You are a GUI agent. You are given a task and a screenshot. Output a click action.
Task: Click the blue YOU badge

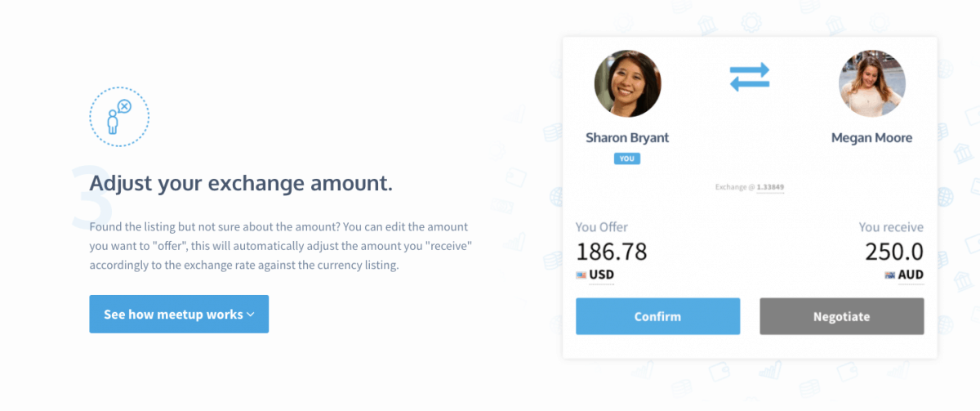point(627,159)
